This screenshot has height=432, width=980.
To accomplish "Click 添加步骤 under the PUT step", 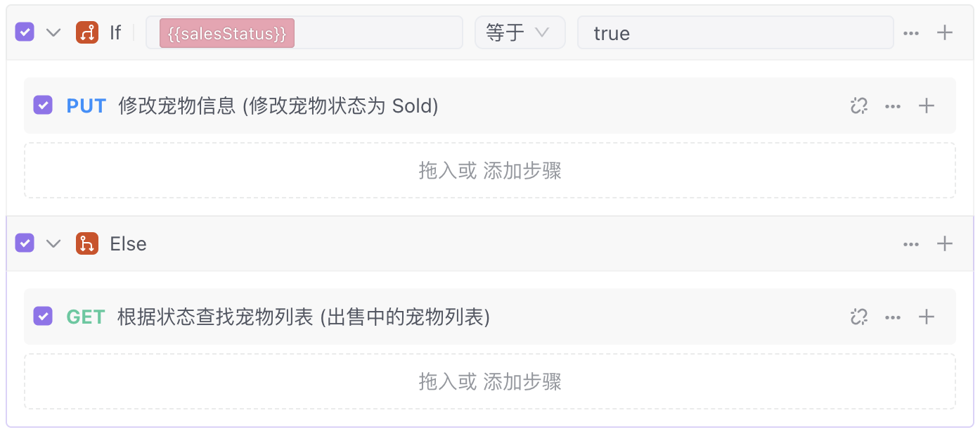I will 522,171.
